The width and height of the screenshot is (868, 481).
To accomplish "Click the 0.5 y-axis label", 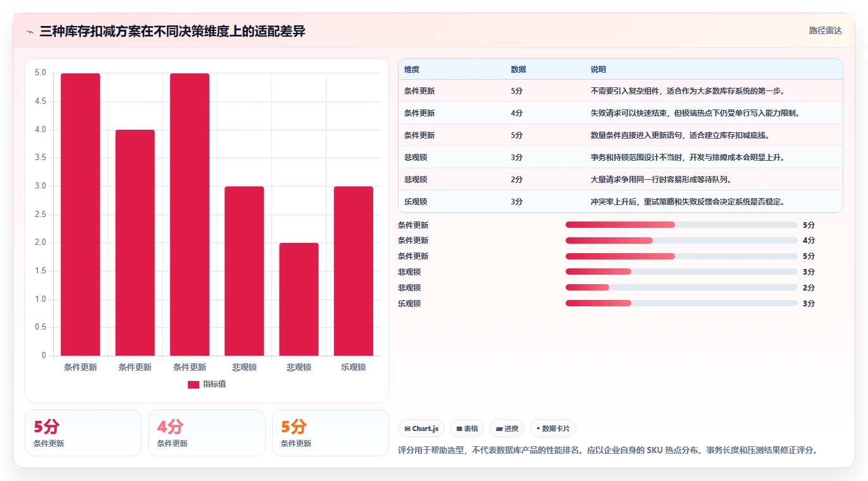I will 40,327.
